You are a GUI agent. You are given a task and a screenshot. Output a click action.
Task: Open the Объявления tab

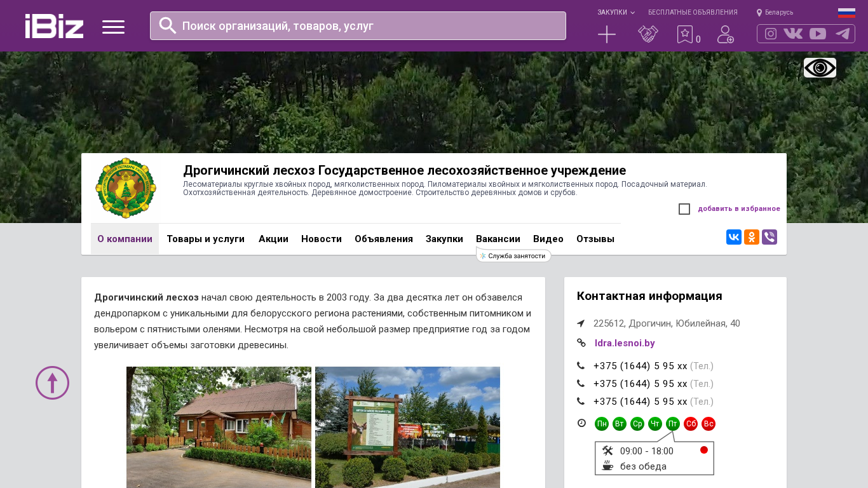point(384,239)
